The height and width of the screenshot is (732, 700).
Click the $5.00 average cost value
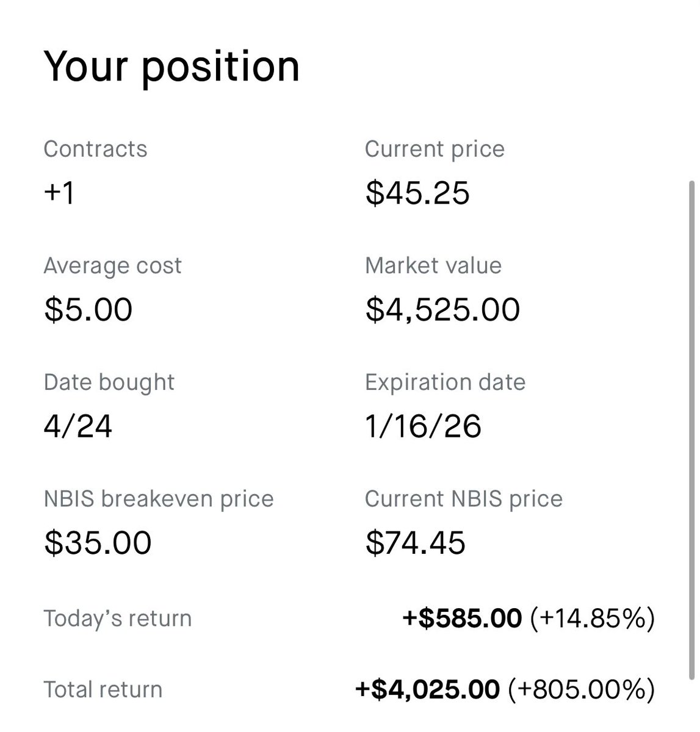coord(88,309)
